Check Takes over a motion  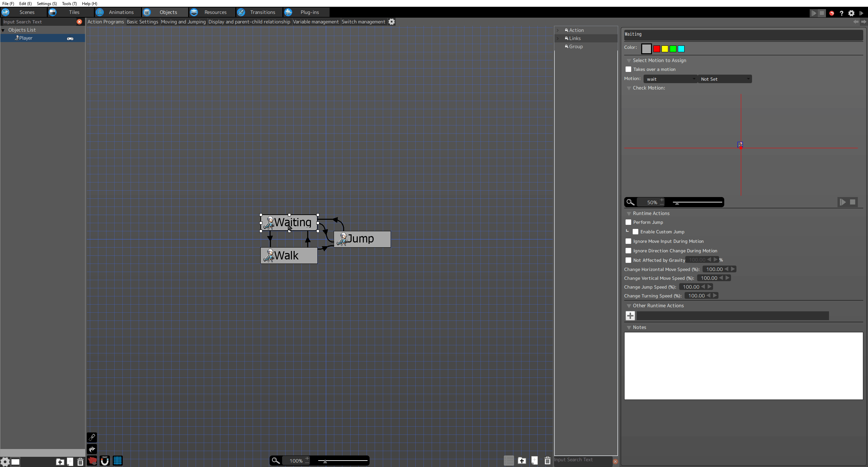(628, 69)
